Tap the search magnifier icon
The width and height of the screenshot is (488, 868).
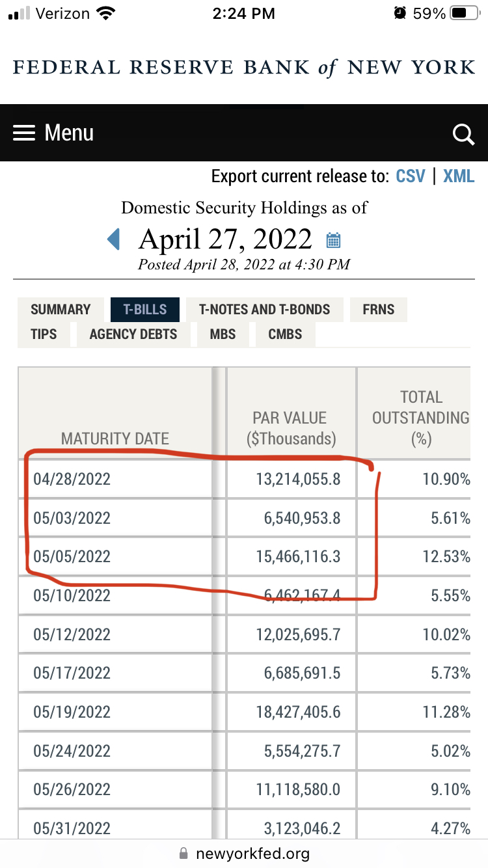click(463, 135)
